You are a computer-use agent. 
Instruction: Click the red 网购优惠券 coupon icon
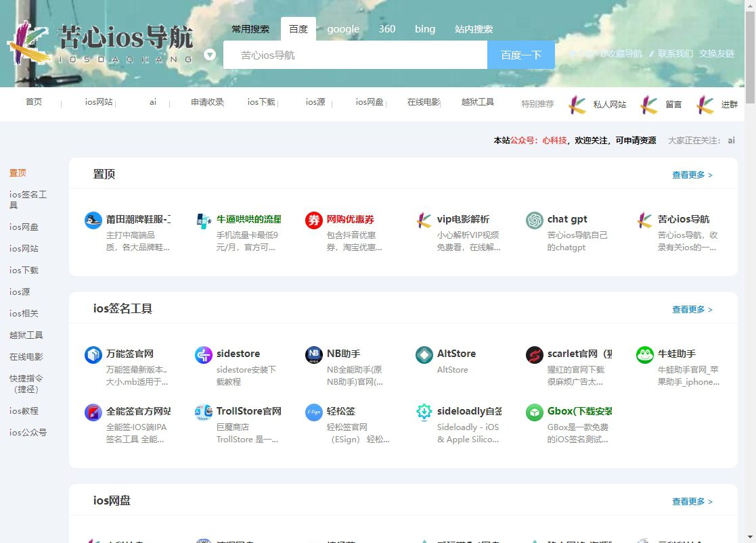tap(314, 220)
